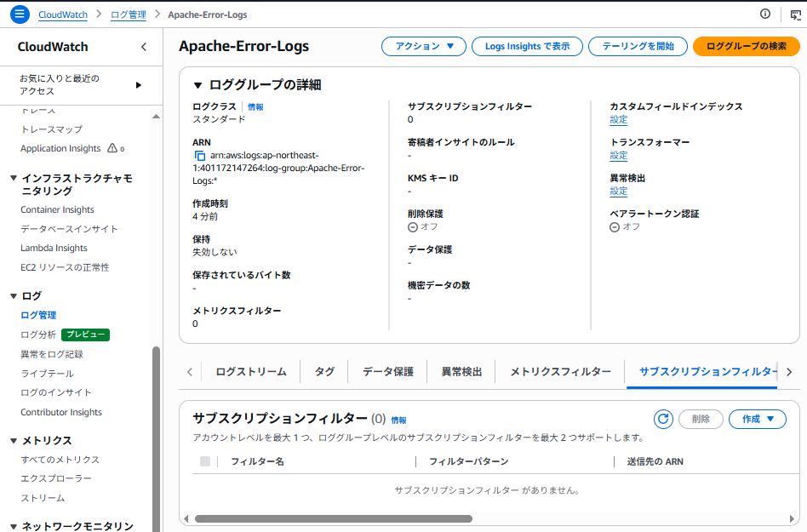
Task: Open トレースマップ in the sidebar
Action: tap(51, 129)
